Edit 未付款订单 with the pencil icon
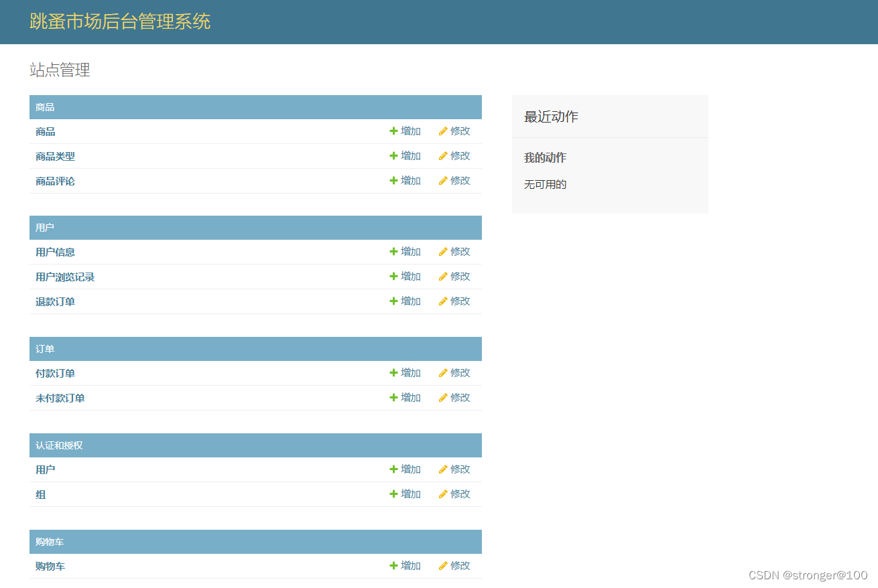The width and height of the screenshot is (878, 588). click(443, 398)
